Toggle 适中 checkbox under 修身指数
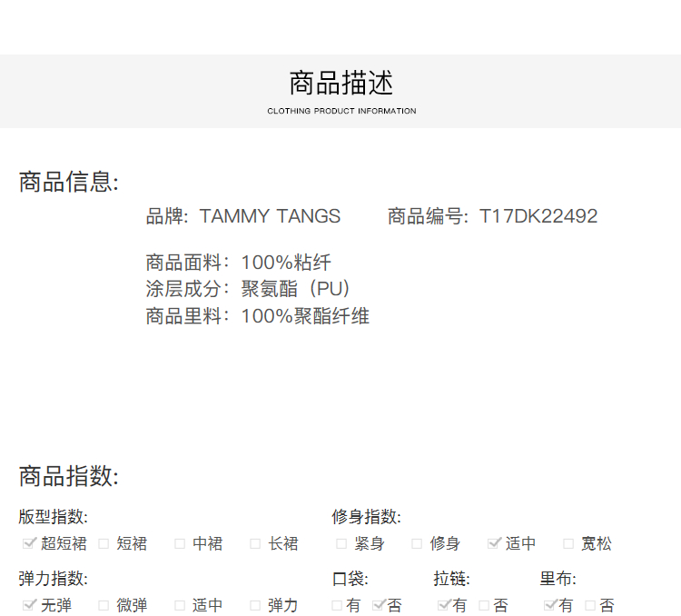Image resolution: width=681 pixels, height=616 pixels. [493, 543]
